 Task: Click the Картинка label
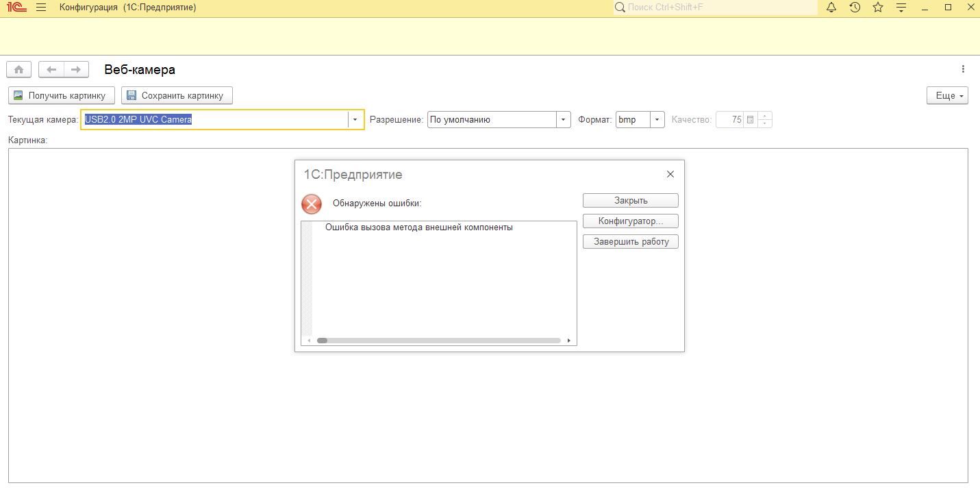click(27, 140)
